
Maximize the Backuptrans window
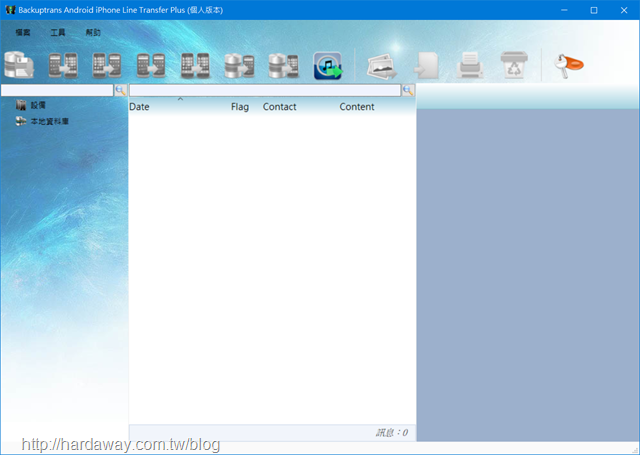click(x=594, y=10)
